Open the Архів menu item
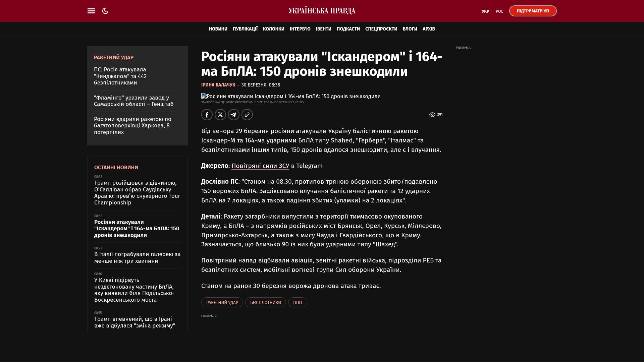The width and height of the screenshot is (644, 362). 428,29
